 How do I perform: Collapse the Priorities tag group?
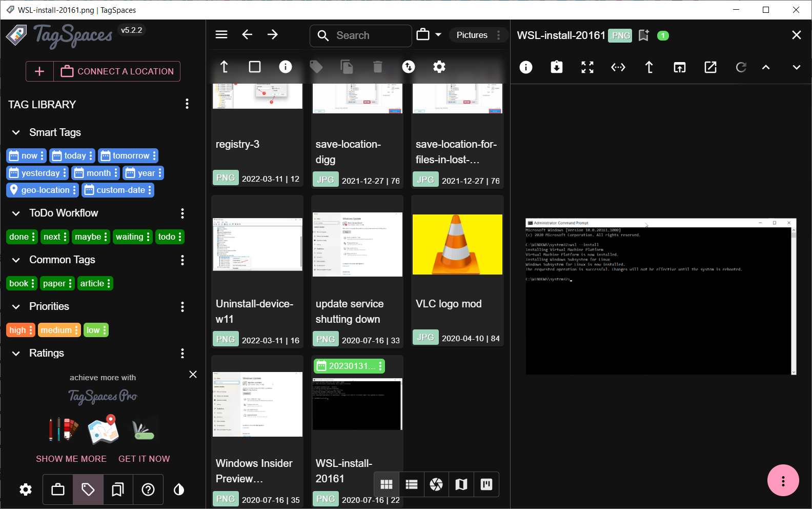pos(16,306)
